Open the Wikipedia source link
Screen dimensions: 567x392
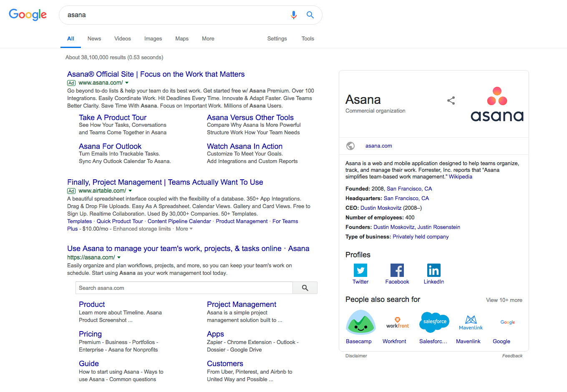pyautogui.click(x=461, y=177)
